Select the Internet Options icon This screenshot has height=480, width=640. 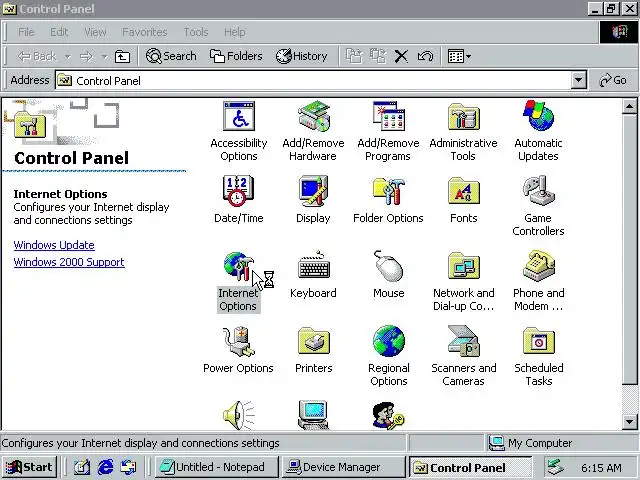pyautogui.click(x=239, y=266)
